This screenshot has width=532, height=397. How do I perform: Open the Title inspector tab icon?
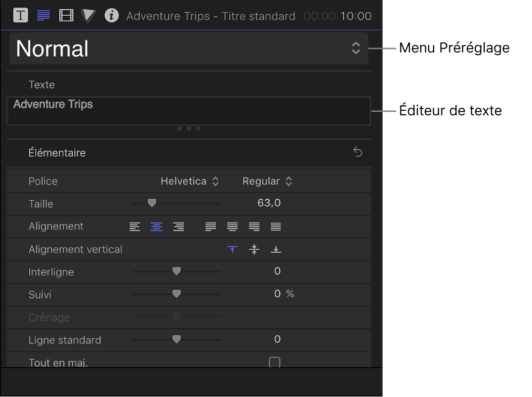[20, 15]
